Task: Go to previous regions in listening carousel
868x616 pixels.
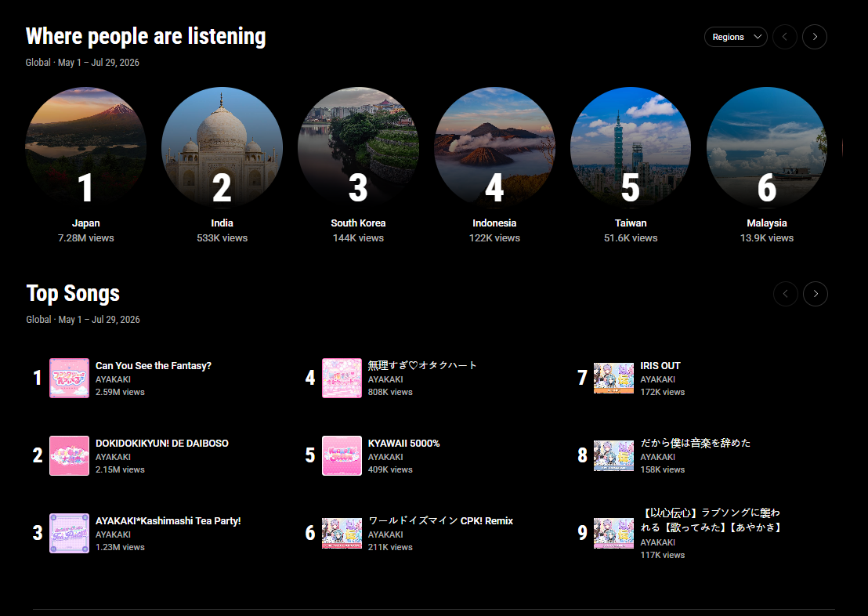Action: tap(785, 37)
